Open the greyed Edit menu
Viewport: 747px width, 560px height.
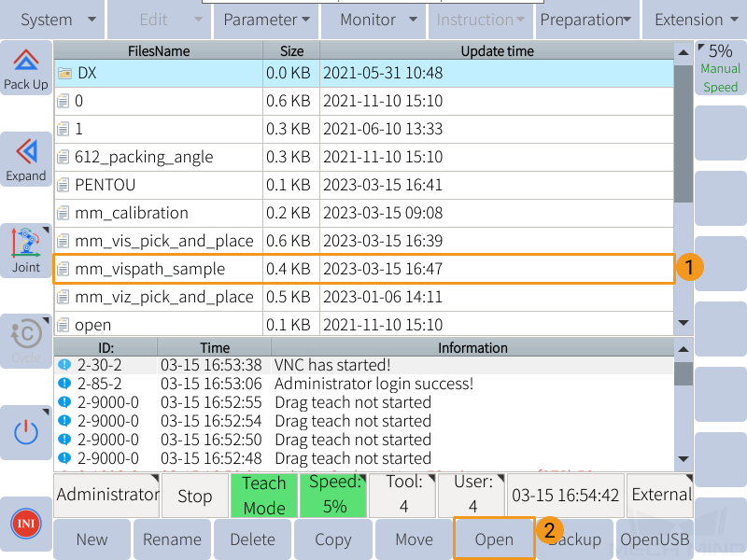coord(159,20)
